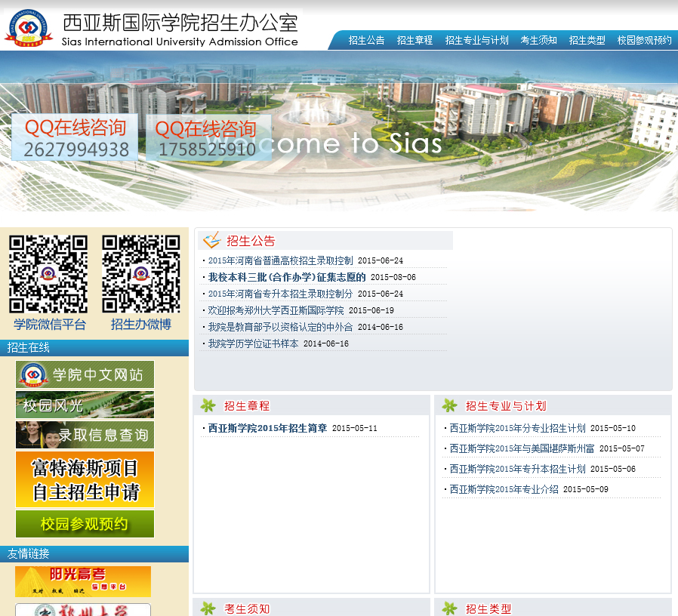This screenshot has height=616, width=678.
Task: Open 西亚斯学院2015年与美国堪萨斯州富 article
Action: click(x=522, y=448)
